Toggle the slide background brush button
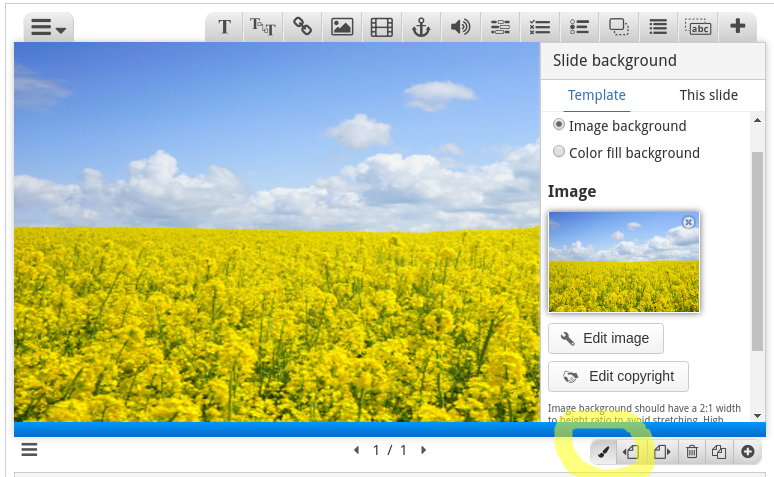774x477 pixels. [604, 452]
